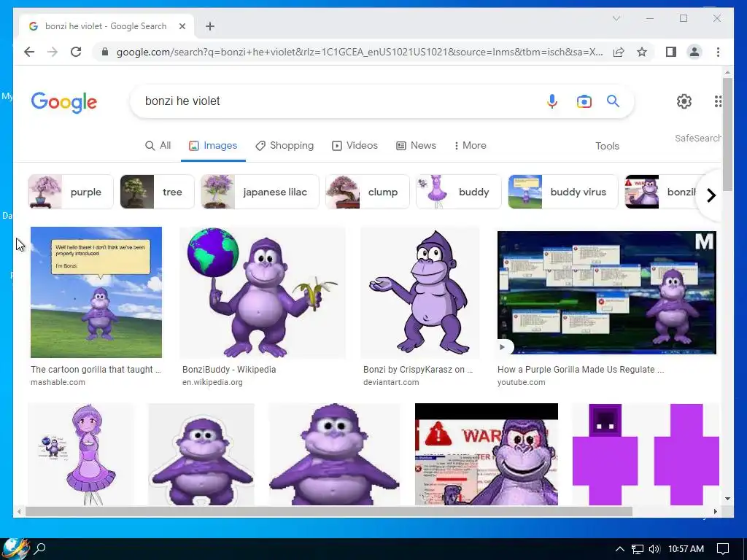
Task: Open the anime girl in purple dress image
Action: [81, 454]
